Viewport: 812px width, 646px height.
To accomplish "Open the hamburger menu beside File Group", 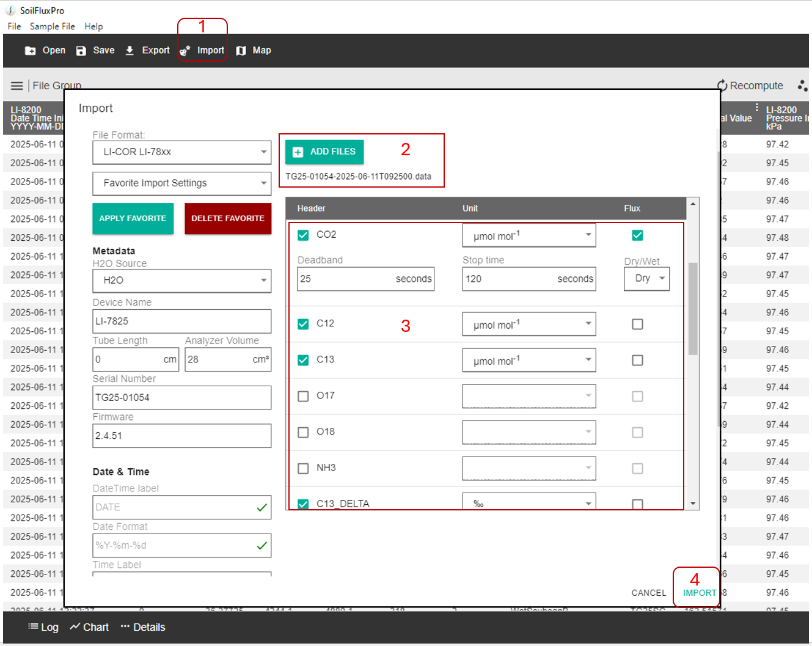I will [17, 86].
